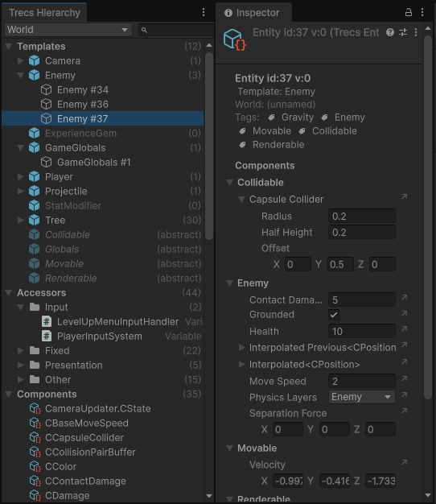Click the Contact Damage value field
Viewport: 436px width, 504px height.
tap(362, 300)
